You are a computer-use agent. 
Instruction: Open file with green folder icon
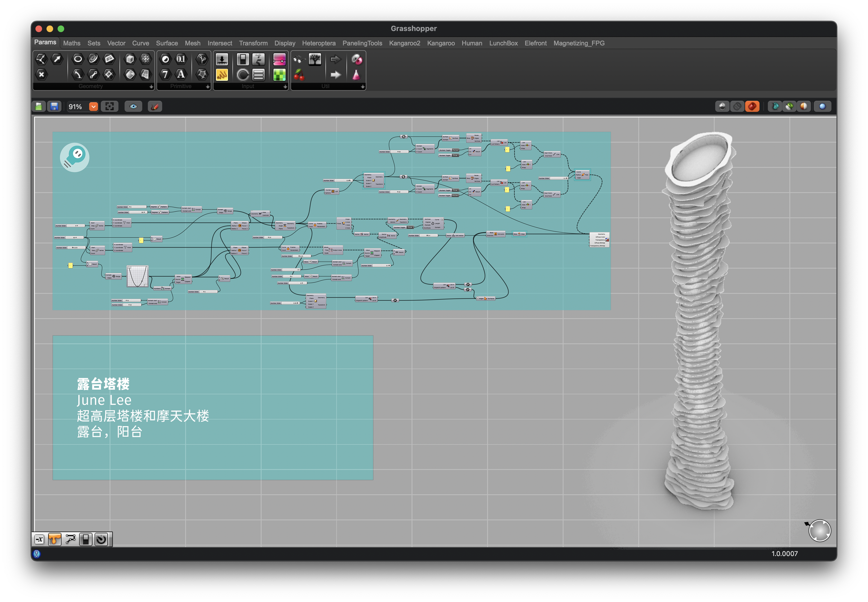(x=39, y=107)
